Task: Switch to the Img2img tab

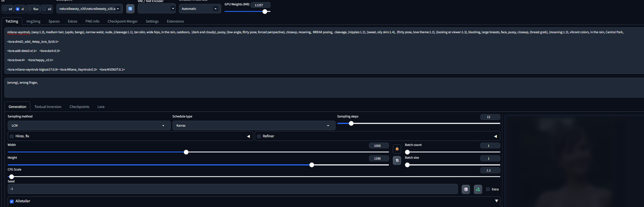Action: pyautogui.click(x=33, y=21)
